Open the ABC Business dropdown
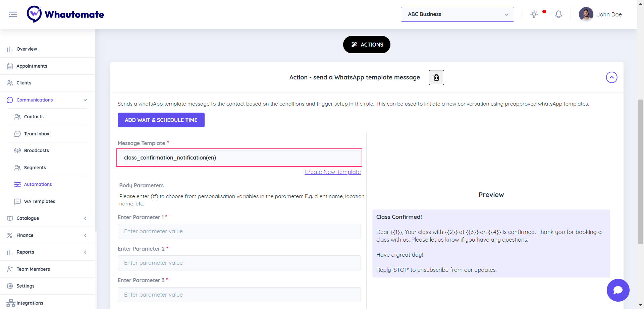The width and height of the screenshot is (644, 309). tap(457, 14)
